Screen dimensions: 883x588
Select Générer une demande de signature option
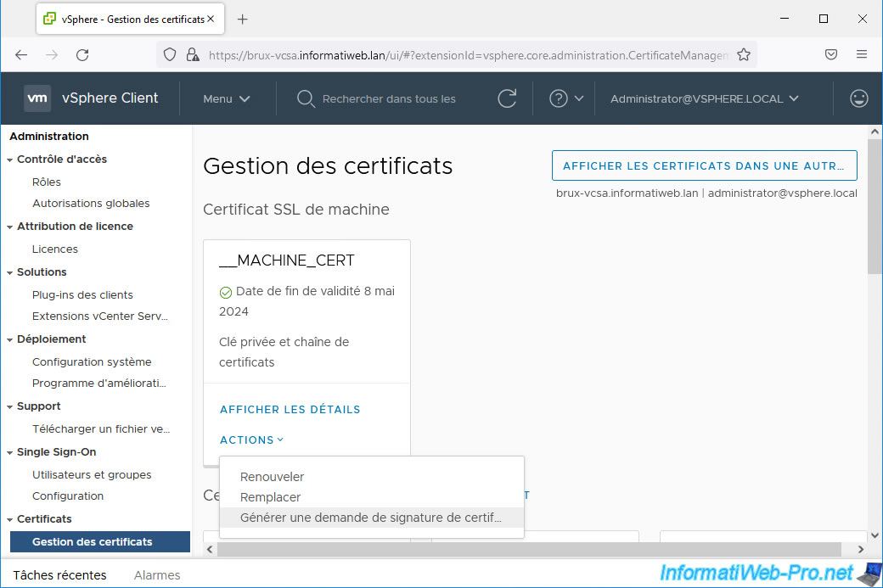pos(370,518)
